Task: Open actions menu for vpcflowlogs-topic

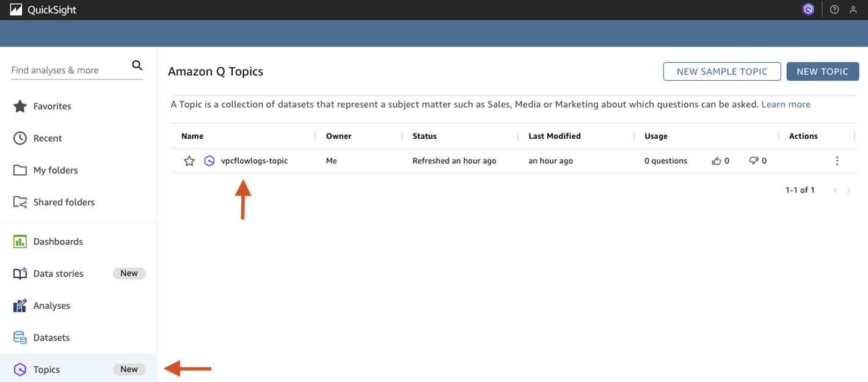Action: pyautogui.click(x=837, y=161)
